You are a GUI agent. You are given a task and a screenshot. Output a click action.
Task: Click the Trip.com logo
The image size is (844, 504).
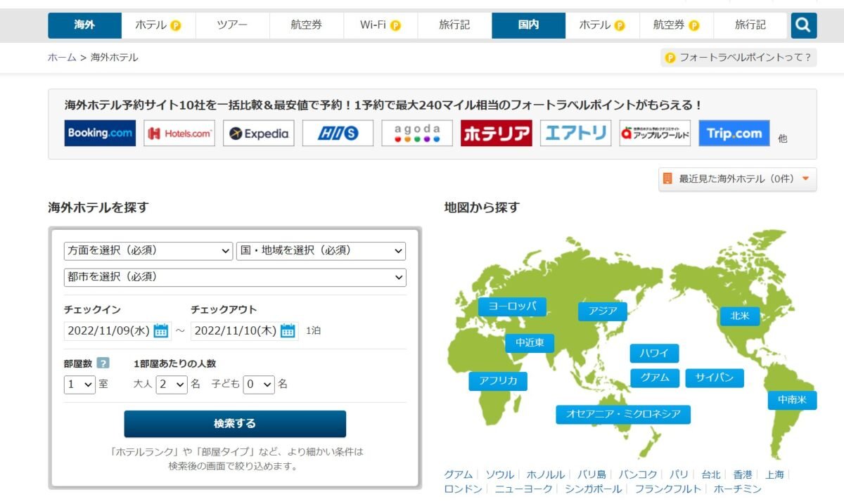click(x=734, y=133)
